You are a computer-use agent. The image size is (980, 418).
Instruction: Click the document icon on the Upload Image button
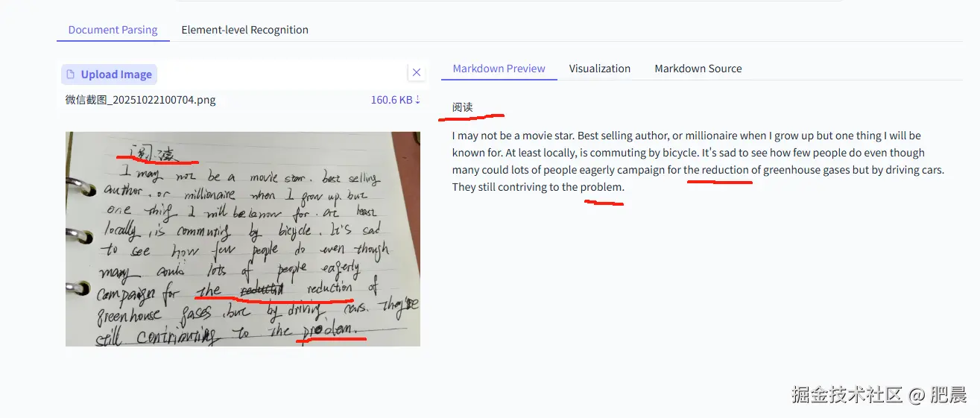tap(71, 74)
